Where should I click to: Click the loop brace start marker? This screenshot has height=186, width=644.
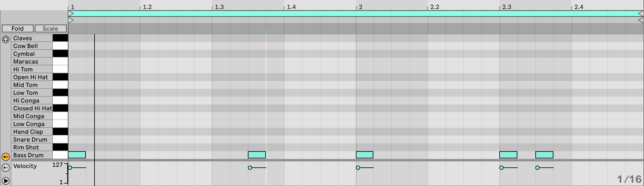pyautogui.click(x=71, y=13)
